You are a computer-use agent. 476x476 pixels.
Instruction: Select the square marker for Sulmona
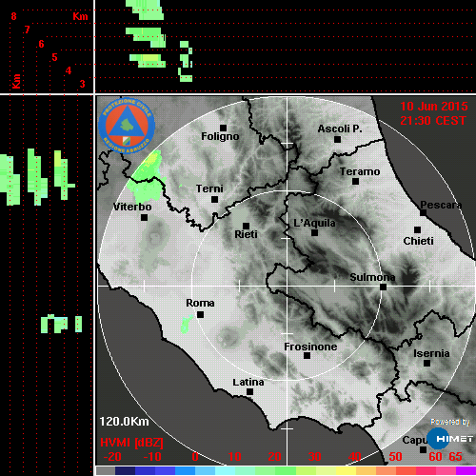tap(384, 288)
